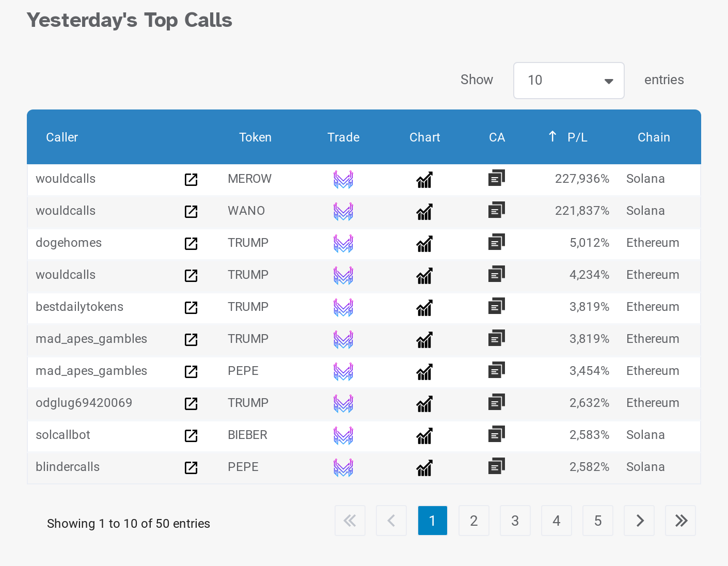This screenshot has width=728, height=566.
Task: Click the Showing 1 to 10 of 50 entries text
Action: tap(129, 524)
